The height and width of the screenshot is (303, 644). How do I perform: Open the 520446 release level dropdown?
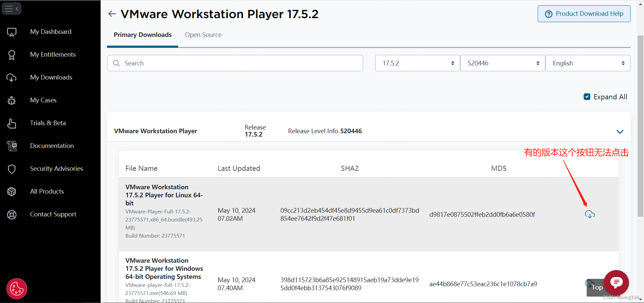click(502, 63)
